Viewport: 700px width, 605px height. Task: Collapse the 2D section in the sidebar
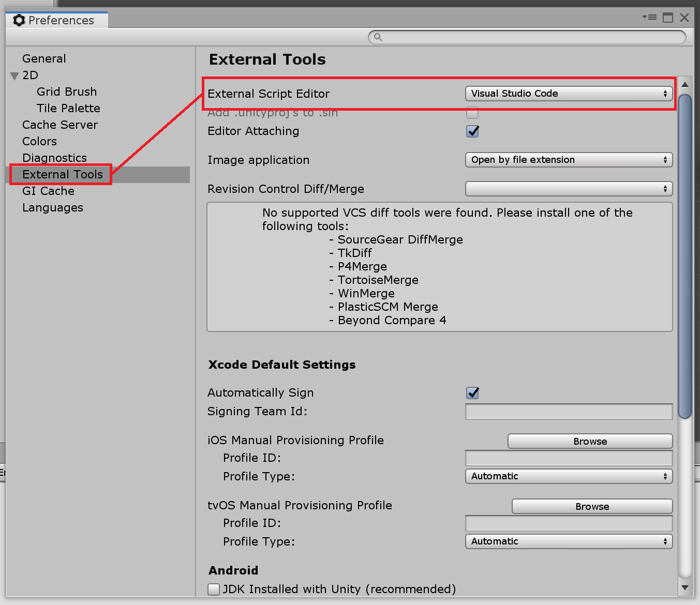coord(14,75)
